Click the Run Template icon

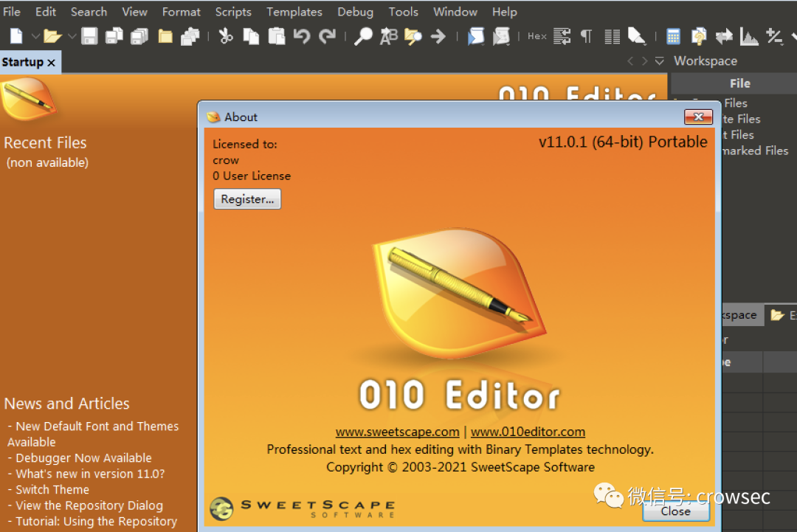pyautogui.click(x=501, y=36)
